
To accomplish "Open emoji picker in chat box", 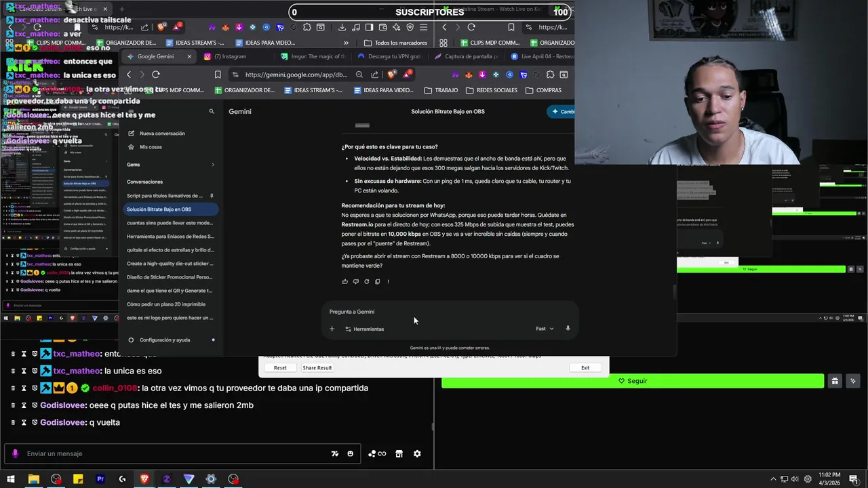I will pos(350,453).
